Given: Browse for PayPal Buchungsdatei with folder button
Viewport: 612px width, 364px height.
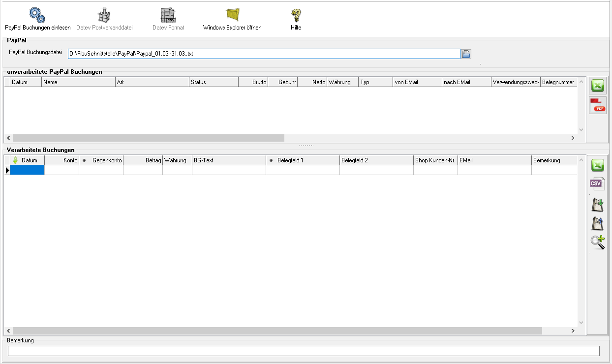Looking at the screenshot, I should click(466, 54).
